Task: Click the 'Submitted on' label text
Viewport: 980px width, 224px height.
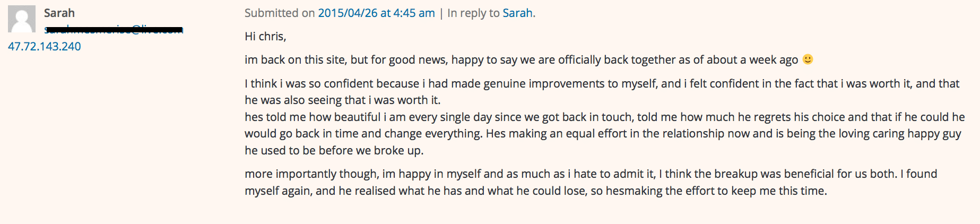Action: (x=280, y=13)
